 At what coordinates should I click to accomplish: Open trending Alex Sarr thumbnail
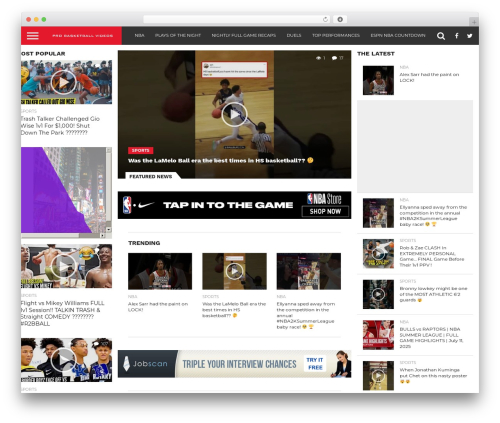pyautogui.click(x=160, y=271)
